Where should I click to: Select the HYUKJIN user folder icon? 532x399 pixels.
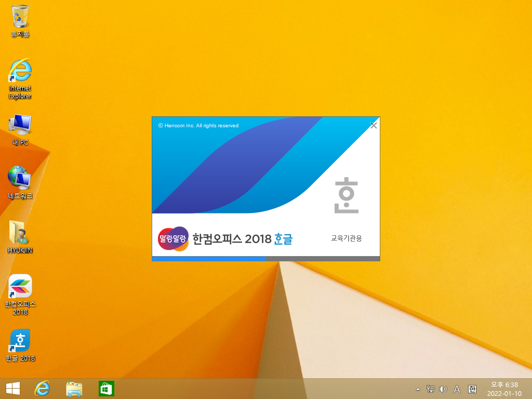[20, 237]
